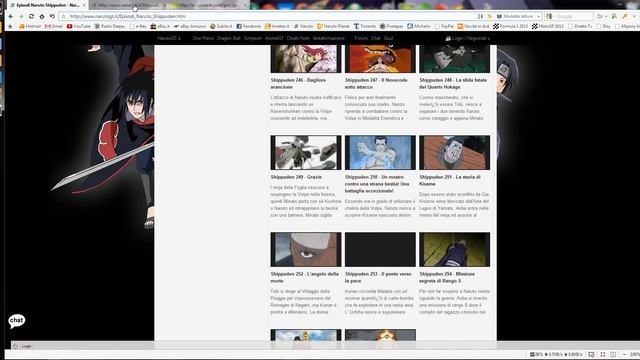640x360 pixels.
Task: Open YouTube bookmark
Action: [x=78, y=26]
